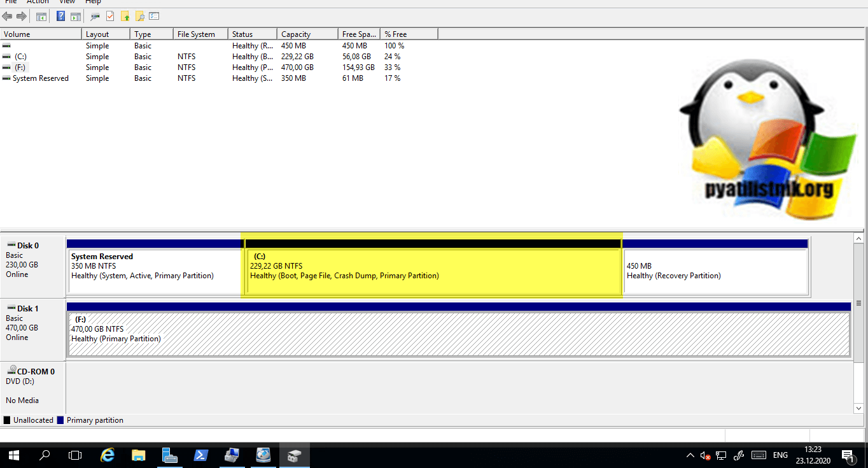The height and width of the screenshot is (468, 868).
Task: Toggle the Show/Hide Action Pane icon
Action: (75, 16)
